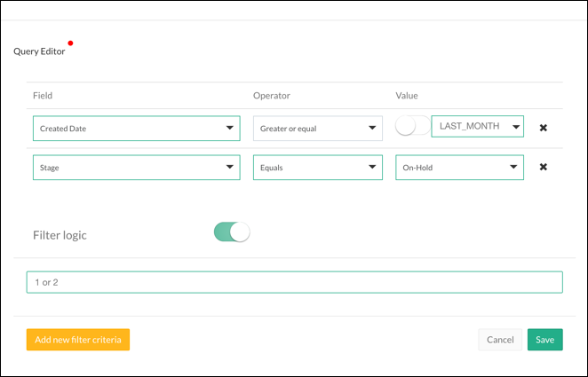Cancel the query editor changes
This screenshot has height=377, width=588.
(500, 340)
